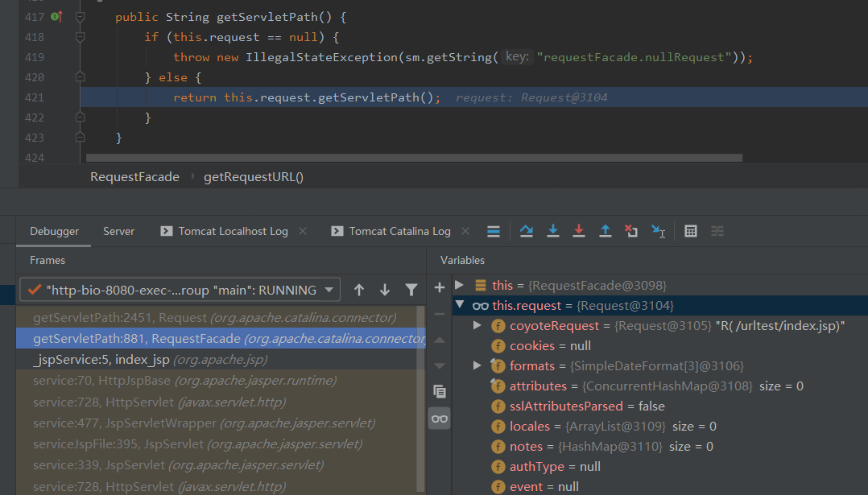The height and width of the screenshot is (495, 868).
Task: Collapse the this.request variable node
Action: [x=459, y=305]
